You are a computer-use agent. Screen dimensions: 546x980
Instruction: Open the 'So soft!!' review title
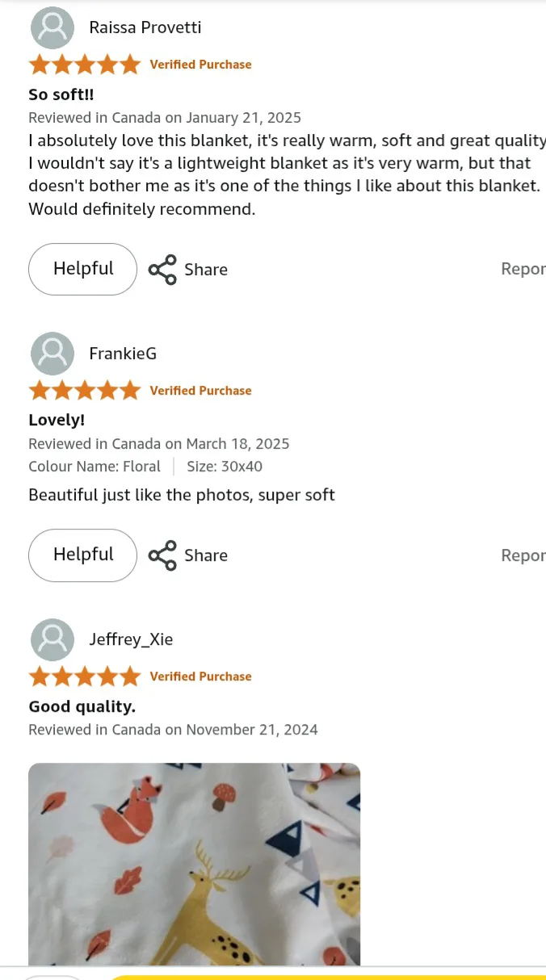61,94
